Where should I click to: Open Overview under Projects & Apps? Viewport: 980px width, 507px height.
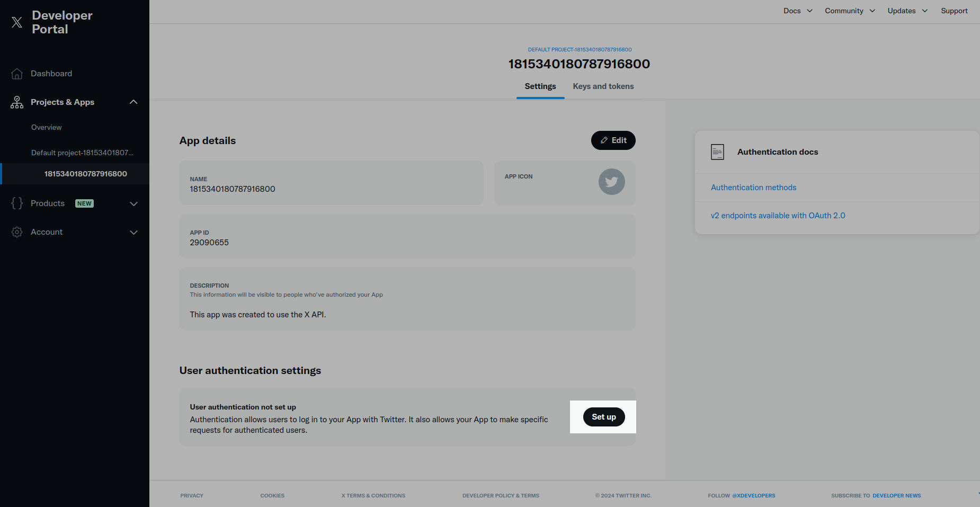point(47,127)
